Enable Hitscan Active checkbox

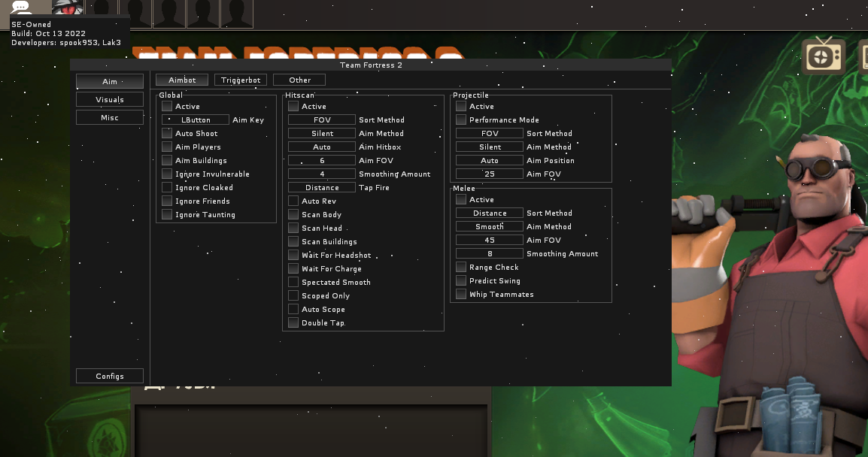click(x=293, y=106)
